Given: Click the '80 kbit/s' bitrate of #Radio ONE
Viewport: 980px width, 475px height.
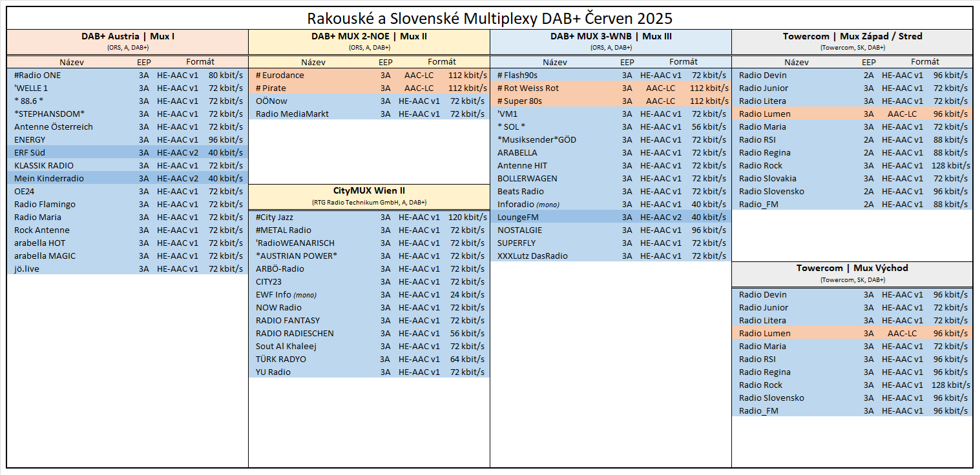Looking at the screenshot, I should (226, 75).
